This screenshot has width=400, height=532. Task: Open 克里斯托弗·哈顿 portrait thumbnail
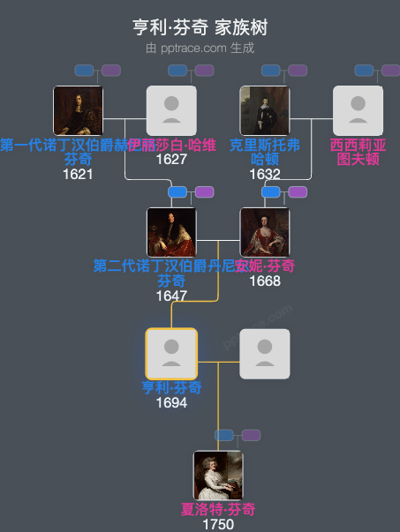[265, 110]
